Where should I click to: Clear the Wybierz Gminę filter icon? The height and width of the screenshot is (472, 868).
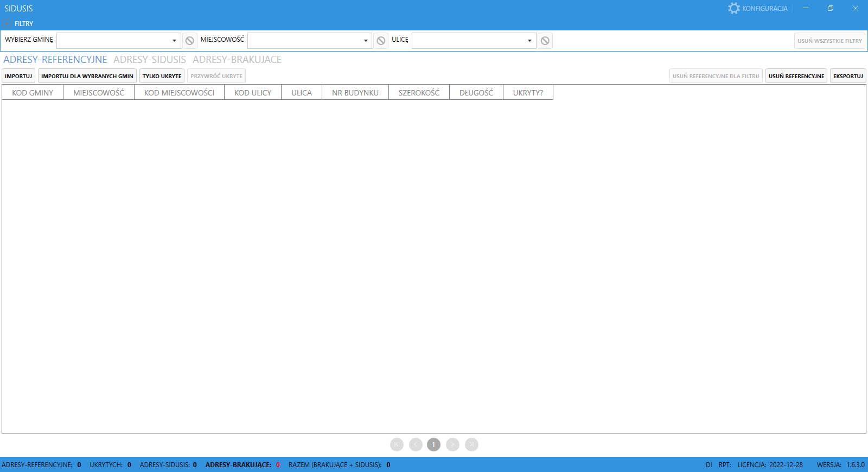click(189, 41)
